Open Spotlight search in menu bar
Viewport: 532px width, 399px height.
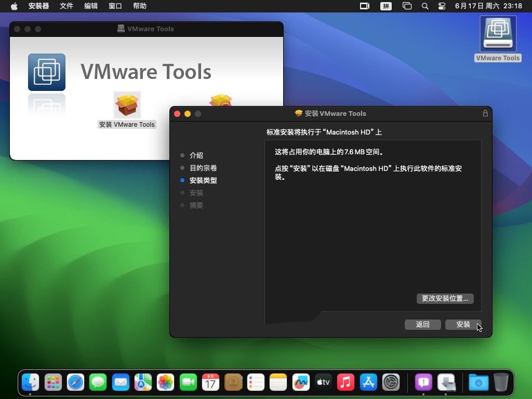click(425, 6)
